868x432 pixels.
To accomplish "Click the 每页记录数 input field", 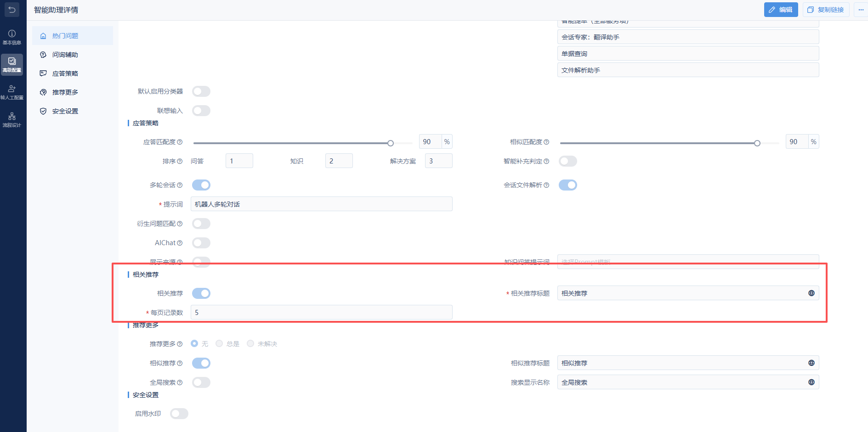I will point(321,313).
